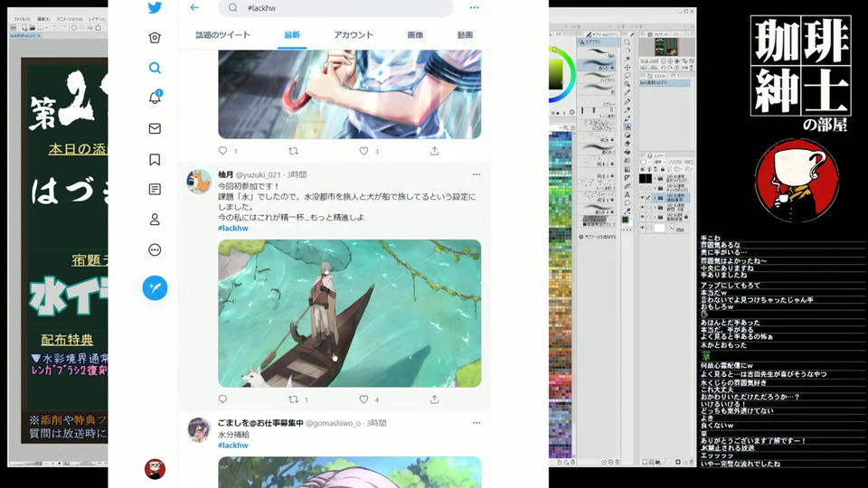The height and width of the screenshot is (488, 868).
Task: Switch to 動画 tab
Action: (465, 35)
